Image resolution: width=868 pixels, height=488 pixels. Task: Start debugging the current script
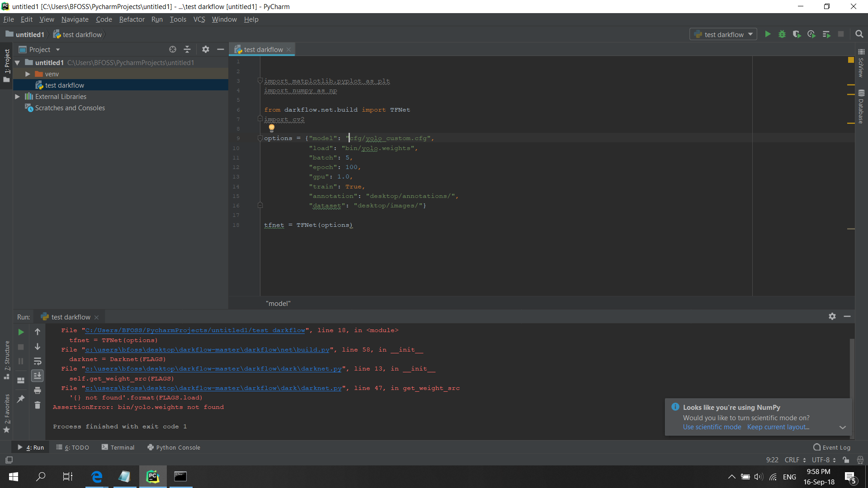[x=783, y=34]
